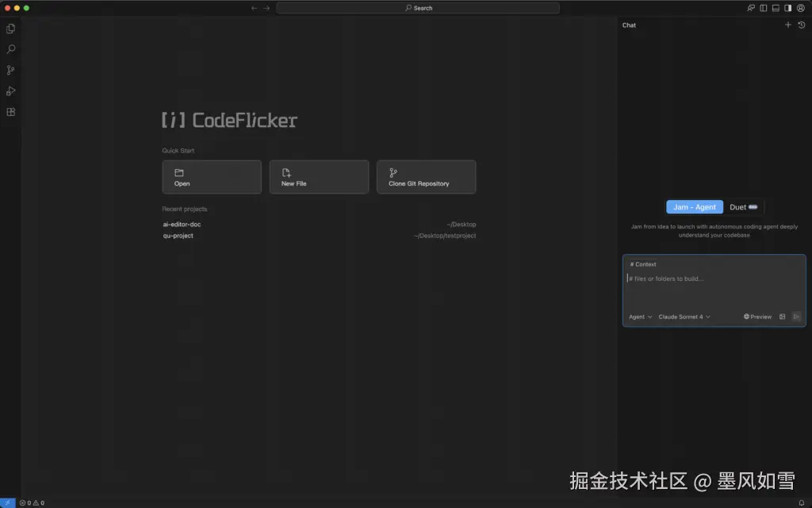Go back with the left arrow

pyautogui.click(x=254, y=8)
